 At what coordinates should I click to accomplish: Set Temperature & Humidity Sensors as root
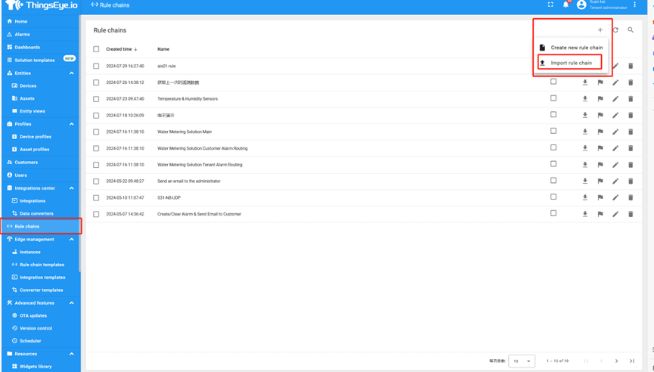click(x=600, y=99)
